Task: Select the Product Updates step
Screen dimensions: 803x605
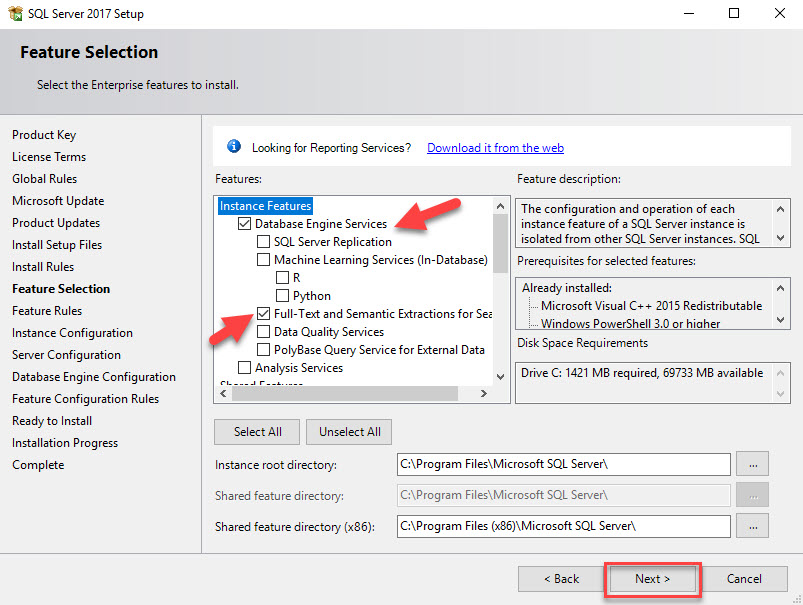Action: [56, 223]
